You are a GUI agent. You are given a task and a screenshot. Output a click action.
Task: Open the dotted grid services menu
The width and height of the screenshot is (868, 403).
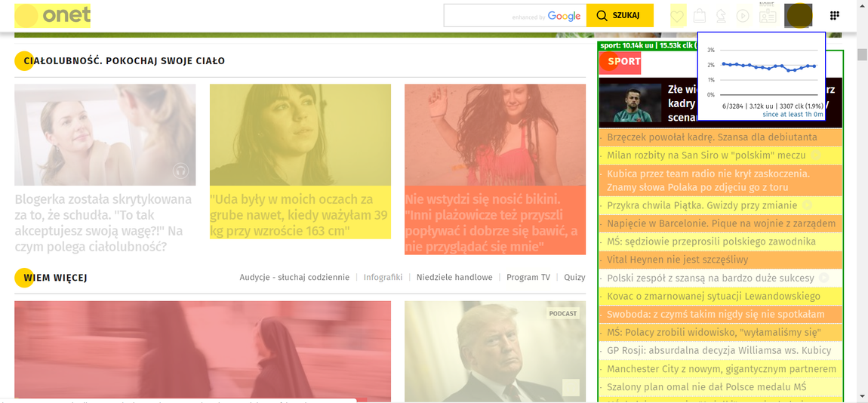pos(835,16)
